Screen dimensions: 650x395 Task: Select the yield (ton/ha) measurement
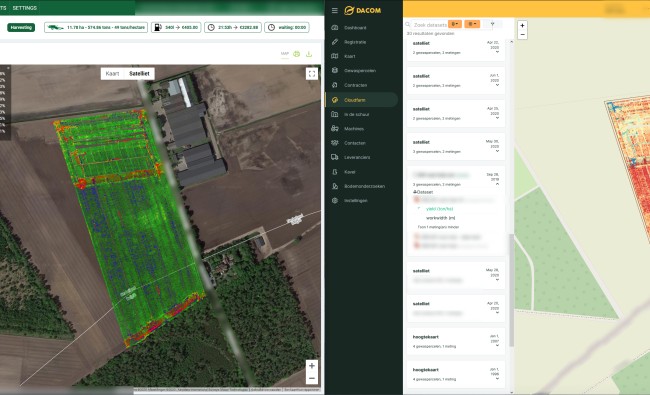[x=439, y=209]
